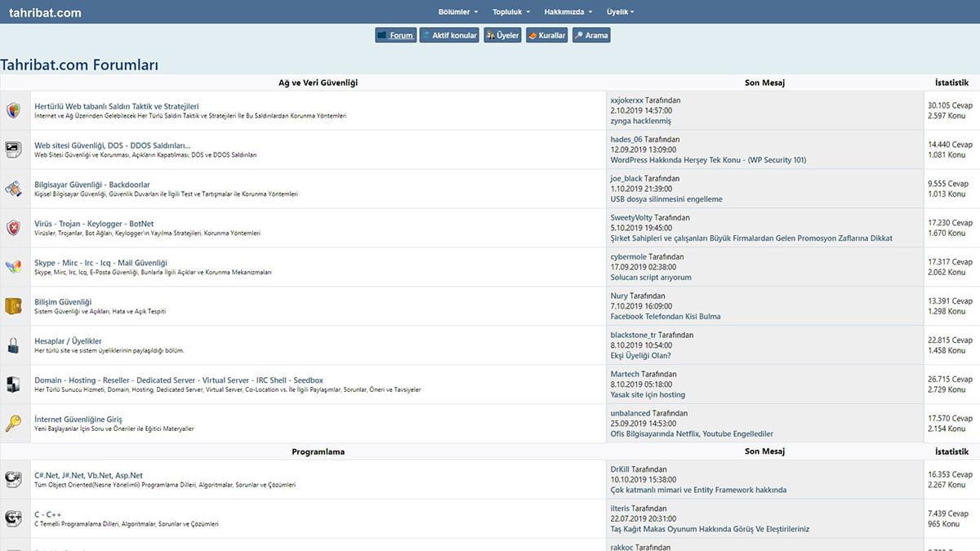
Task: Open the Topluluk dropdown menu
Action: point(511,12)
